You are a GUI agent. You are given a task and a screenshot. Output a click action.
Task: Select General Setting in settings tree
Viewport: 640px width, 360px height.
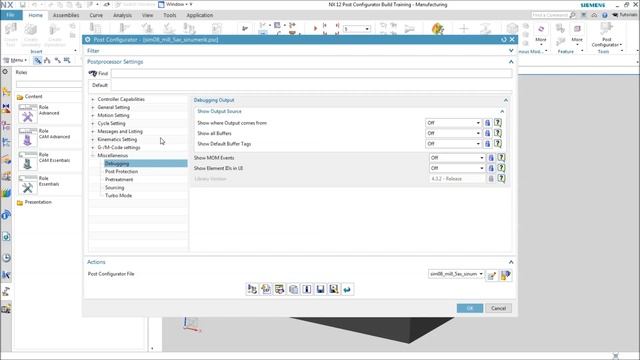click(x=114, y=107)
